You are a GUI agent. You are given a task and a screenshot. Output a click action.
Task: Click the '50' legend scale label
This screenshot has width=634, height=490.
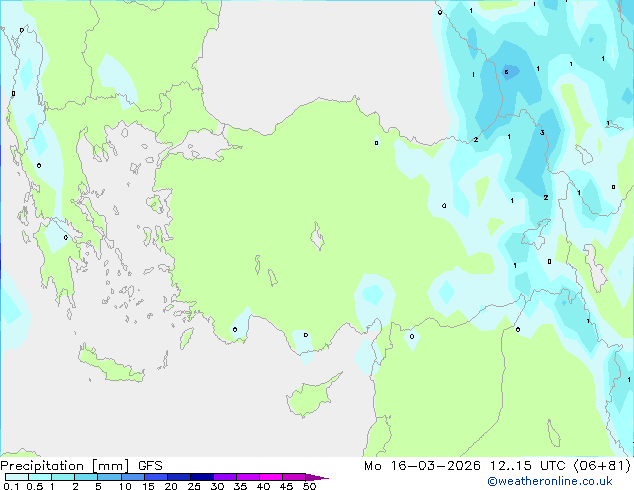[x=309, y=486]
